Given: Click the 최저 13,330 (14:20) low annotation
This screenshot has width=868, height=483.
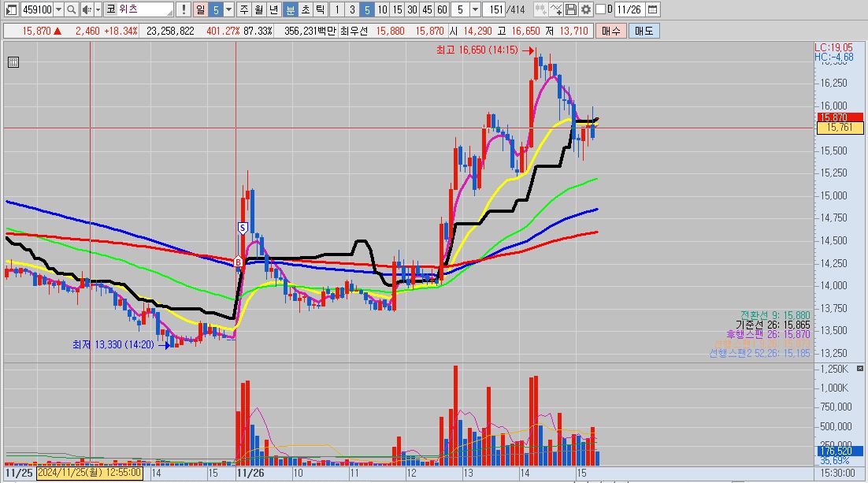Looking at the screenshot, I should point(113,344).
